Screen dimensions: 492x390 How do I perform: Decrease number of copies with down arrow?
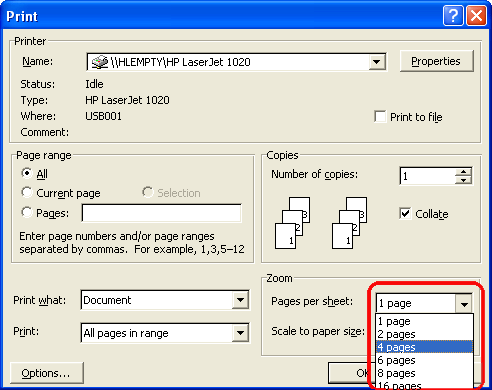coord(463,180)
